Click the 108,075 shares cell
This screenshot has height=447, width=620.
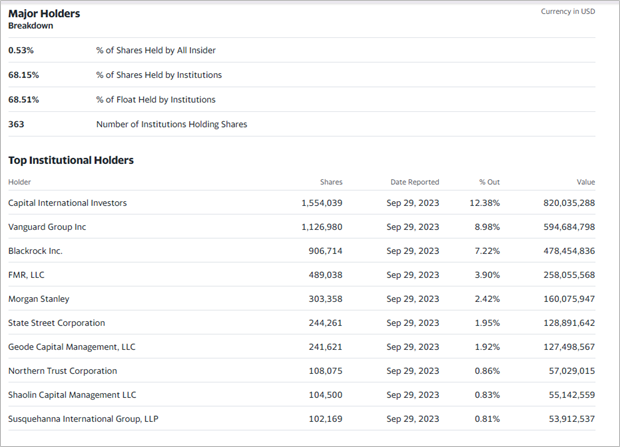325,371
